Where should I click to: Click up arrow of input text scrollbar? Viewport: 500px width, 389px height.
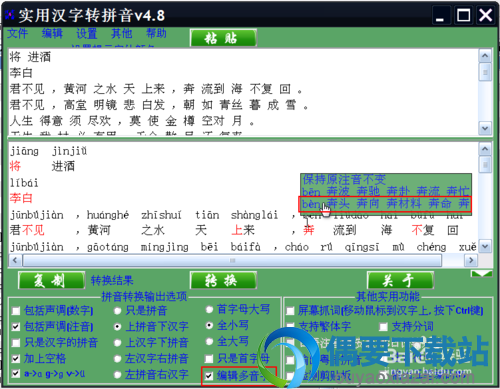[485, 55]
